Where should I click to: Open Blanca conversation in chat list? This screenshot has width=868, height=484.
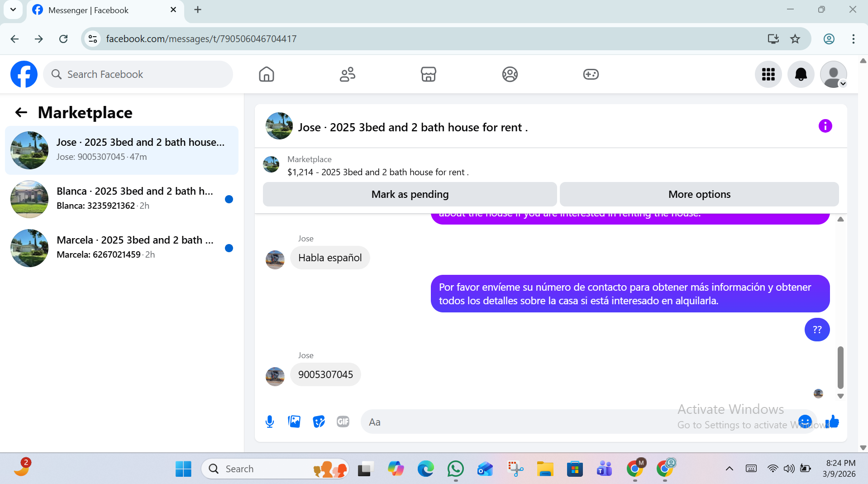(x=122, y=199)
